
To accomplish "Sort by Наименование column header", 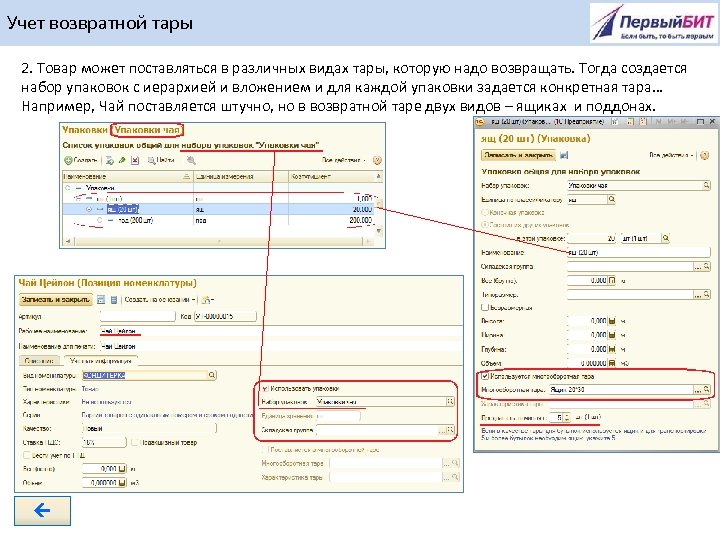I will tap(127, 176).
